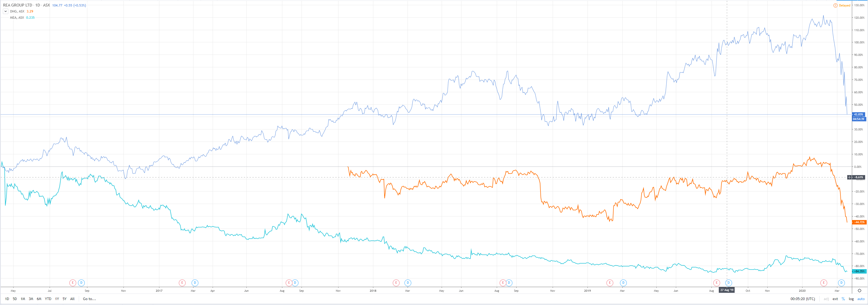Toggle log scale
Image resolution: width=868 pixels, height=305 pixels.
pos(851,299)
